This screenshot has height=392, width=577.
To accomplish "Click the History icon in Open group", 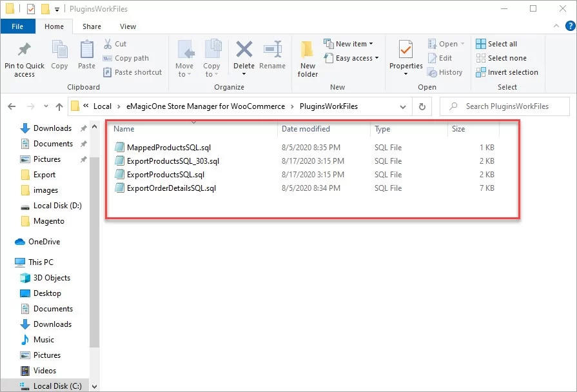I will [x=445, y=72].
